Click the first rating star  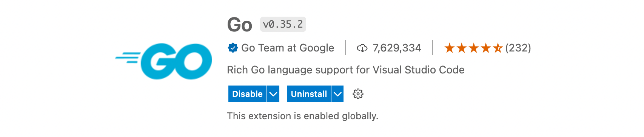[449, 48]
